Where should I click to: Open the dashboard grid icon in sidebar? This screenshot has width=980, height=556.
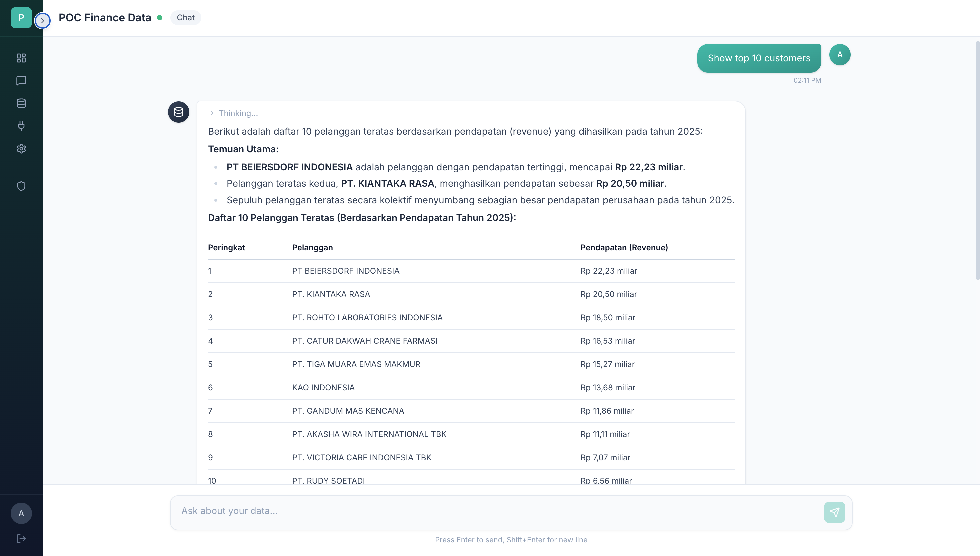(21, 58)
